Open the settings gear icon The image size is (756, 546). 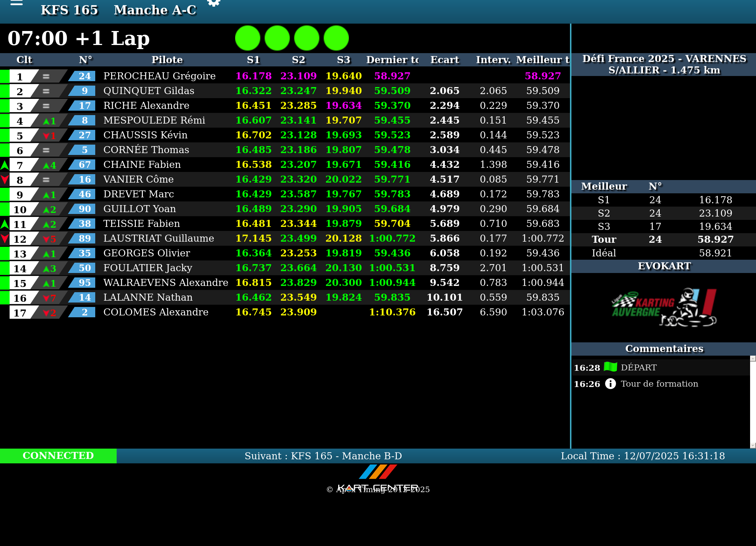[x=214, y=3]
